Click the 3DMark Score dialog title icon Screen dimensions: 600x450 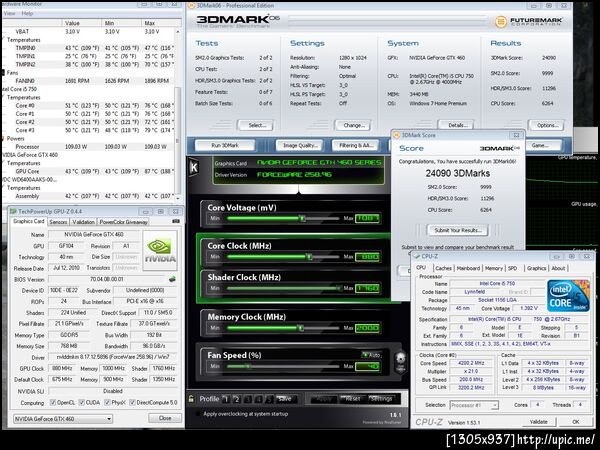pyautogui.click(x=396, y=135)
